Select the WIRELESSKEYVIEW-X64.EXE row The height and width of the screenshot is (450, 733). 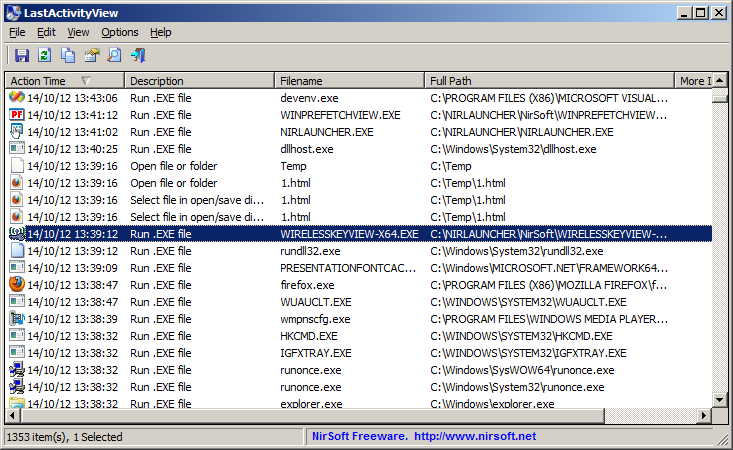tap(349, 234)
